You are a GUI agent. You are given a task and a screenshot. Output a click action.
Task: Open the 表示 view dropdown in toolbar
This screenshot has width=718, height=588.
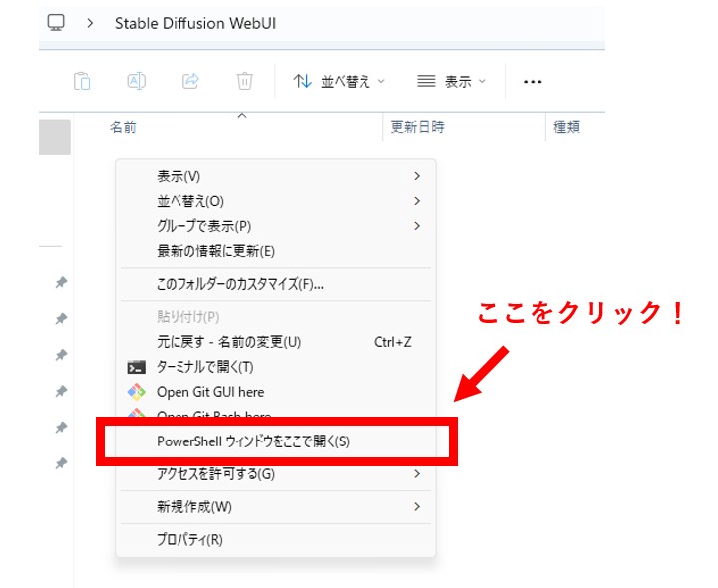coord(451,82)
